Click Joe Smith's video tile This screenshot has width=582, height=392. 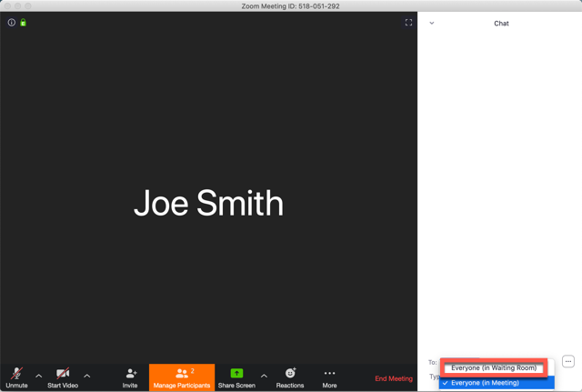[208, 203]
